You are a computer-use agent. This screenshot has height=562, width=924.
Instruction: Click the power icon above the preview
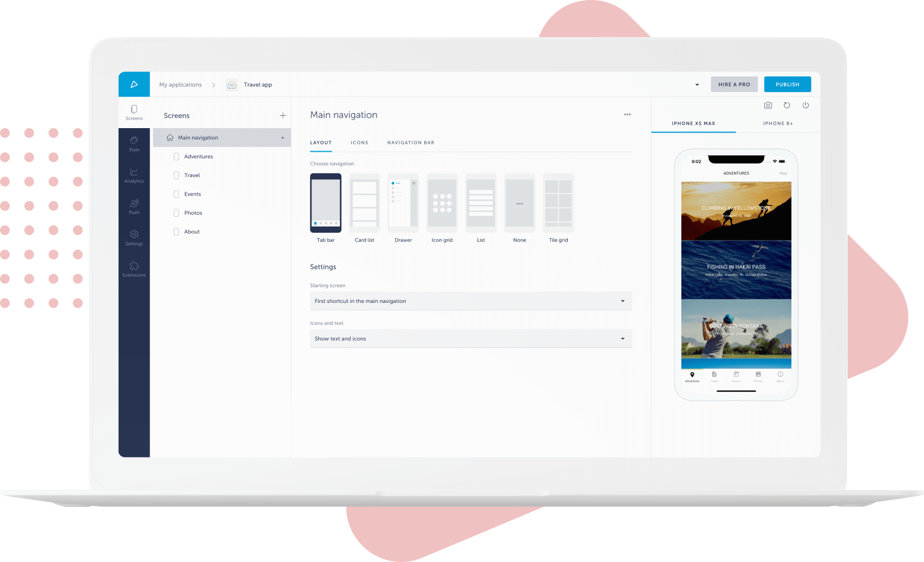pos(805,105)
